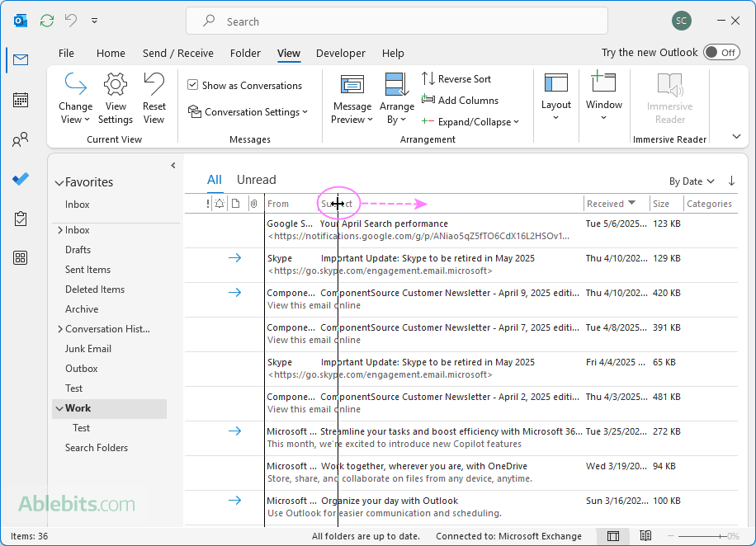Click the Send/Receive All Folders sync icon
The width and height of the screenshot is (756, 546).
click(x=47, y=21)
